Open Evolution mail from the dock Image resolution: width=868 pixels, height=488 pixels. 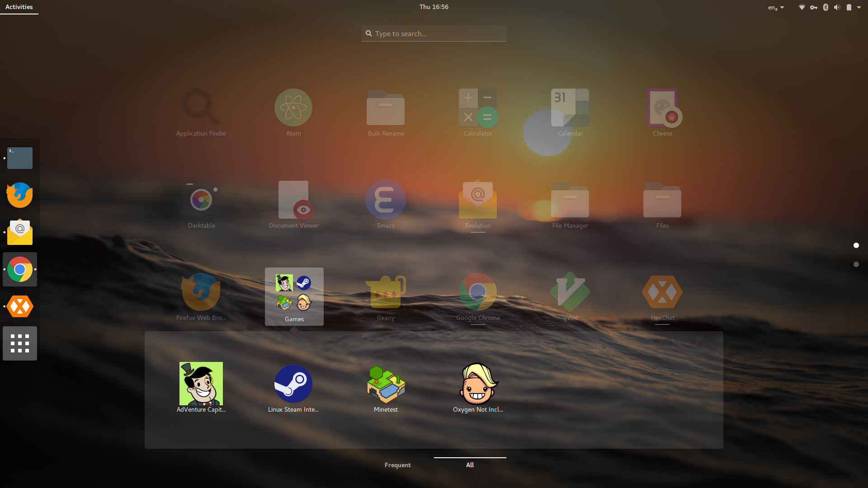pyautogui.click(x=20, y=232)
